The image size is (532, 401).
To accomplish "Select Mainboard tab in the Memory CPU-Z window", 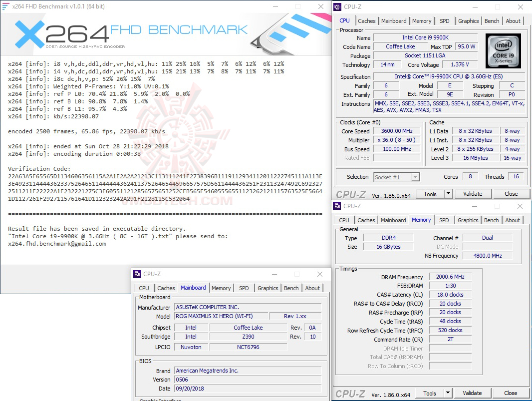I will (393, 220).
